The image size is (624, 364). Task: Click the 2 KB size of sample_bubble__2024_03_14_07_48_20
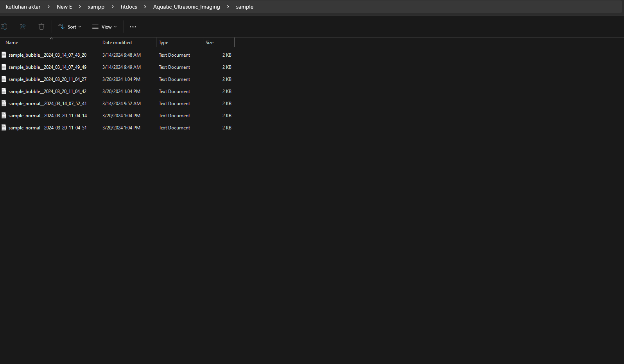(x=227, y=55)
